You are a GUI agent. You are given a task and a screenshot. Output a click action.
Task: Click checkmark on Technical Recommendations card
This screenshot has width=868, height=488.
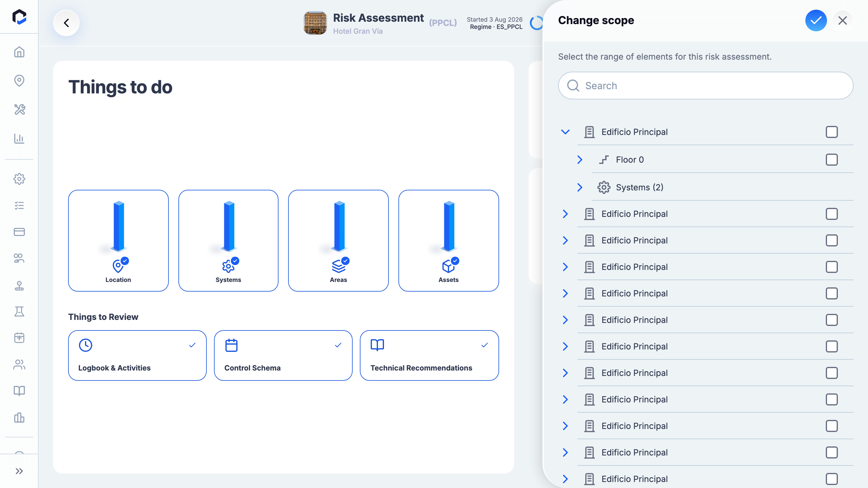[x=485, y=345]
